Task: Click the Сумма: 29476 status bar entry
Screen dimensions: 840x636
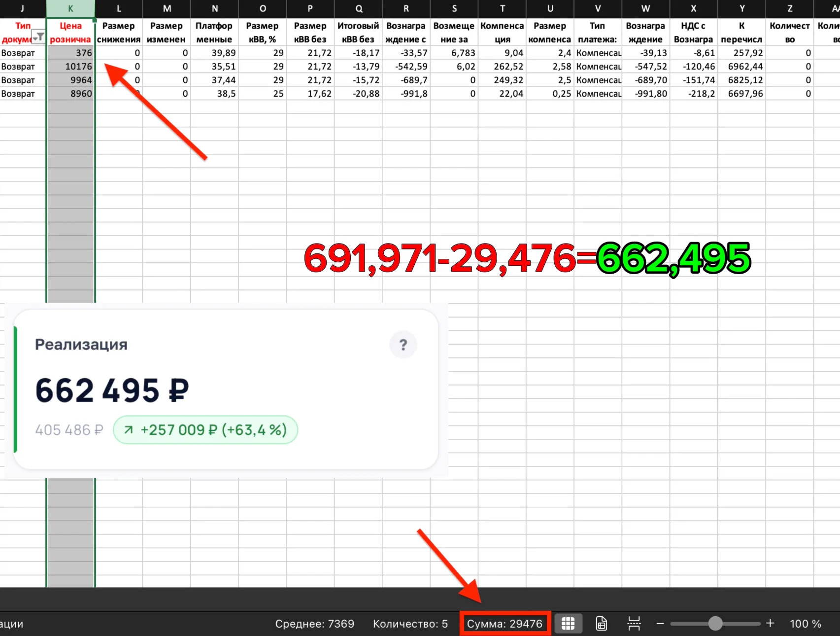Action: click(x=504, y=624)
